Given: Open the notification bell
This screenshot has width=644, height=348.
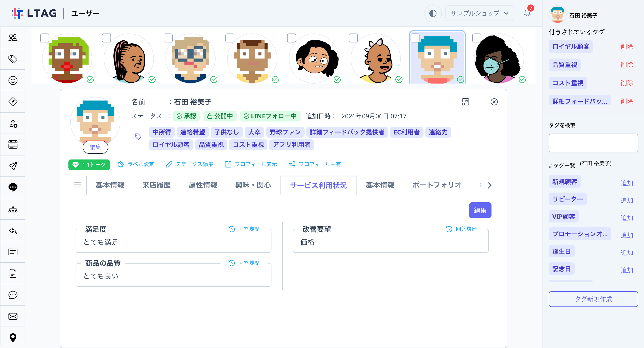Looking at the screenshot, I should pyautogui.click(x=527, y=13).
